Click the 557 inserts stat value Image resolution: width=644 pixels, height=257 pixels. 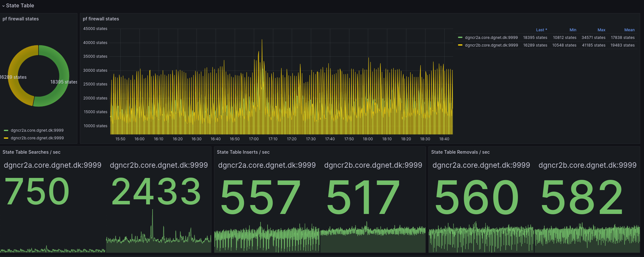pyautogui.click(x=260, y=197)
